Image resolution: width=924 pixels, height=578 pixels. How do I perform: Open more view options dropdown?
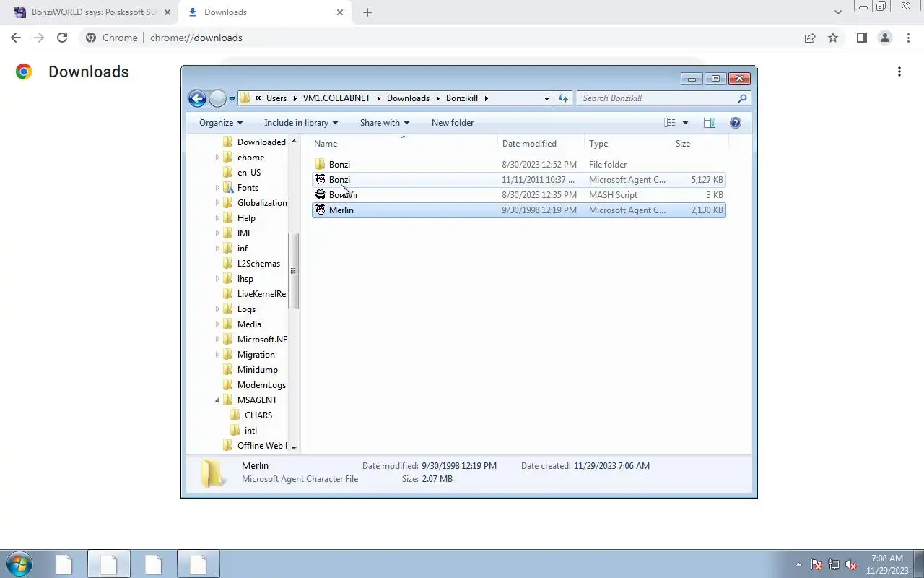pos(685,123)
